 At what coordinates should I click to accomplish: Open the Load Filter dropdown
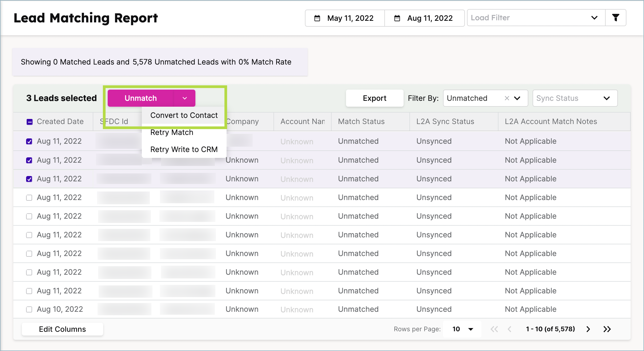click(536, 18)
